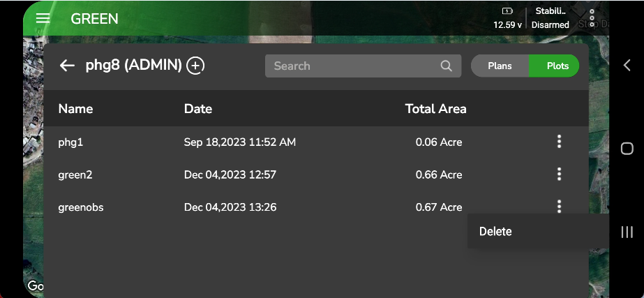
Task: Switch to Plans view
Action: tap(500, 66)
